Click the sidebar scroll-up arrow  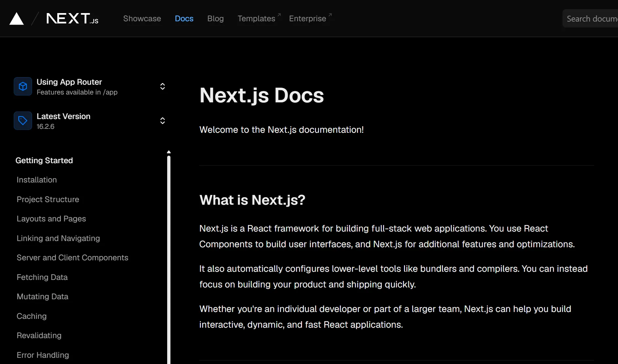point(169,152)
